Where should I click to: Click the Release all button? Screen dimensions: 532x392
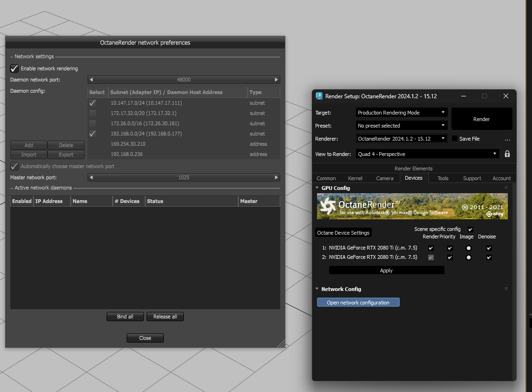click(165, 316)
